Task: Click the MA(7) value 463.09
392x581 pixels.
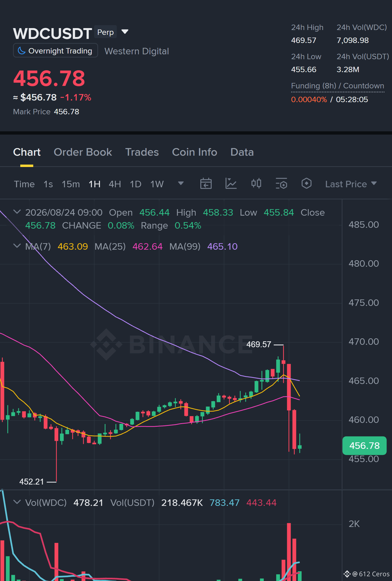Action: [x=73, y=246]
